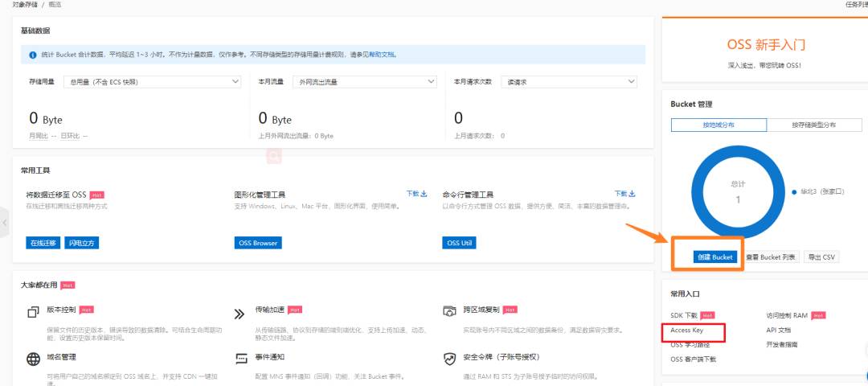Open the 开发者指南 link
868x386 pixels.
click(x=782, y=344)
